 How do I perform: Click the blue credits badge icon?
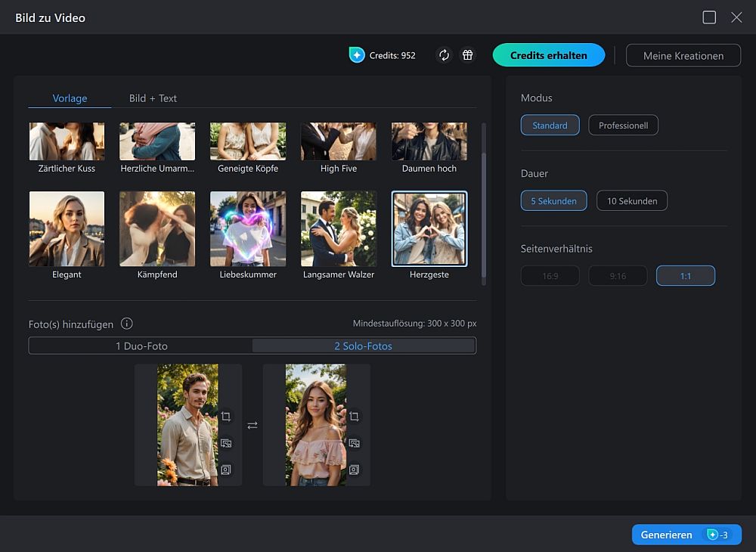coord(357,55)
